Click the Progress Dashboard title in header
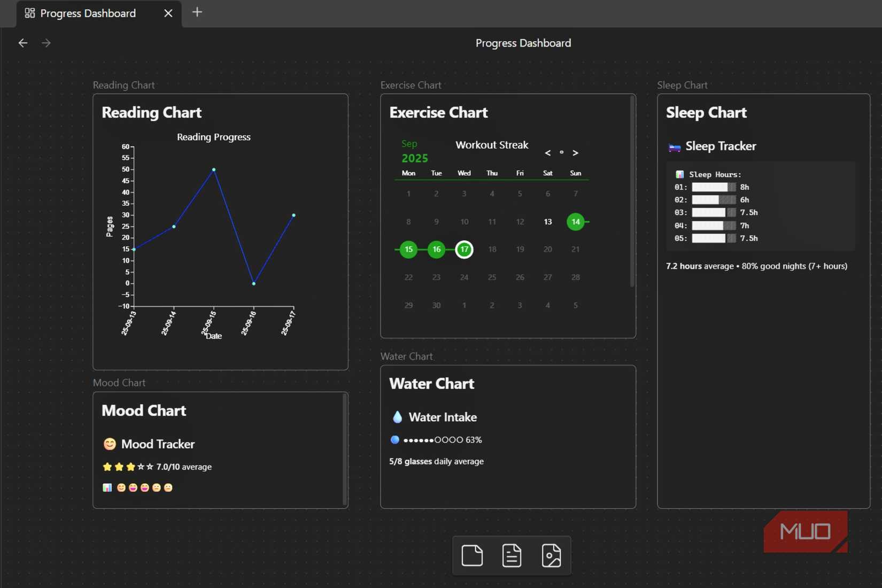The height and width of the screenshot is (588, 882). tap(523, 43)
